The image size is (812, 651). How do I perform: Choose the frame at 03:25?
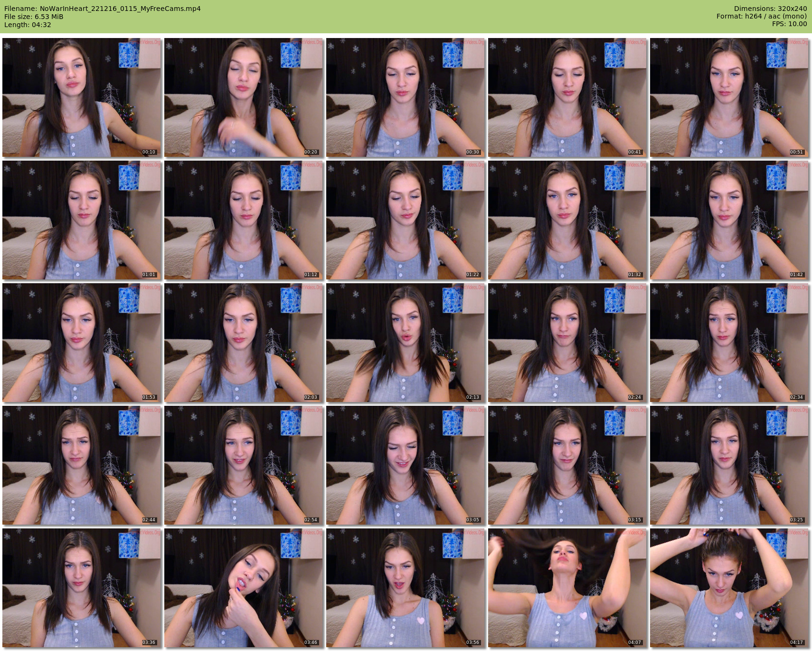tap(729, 465)
